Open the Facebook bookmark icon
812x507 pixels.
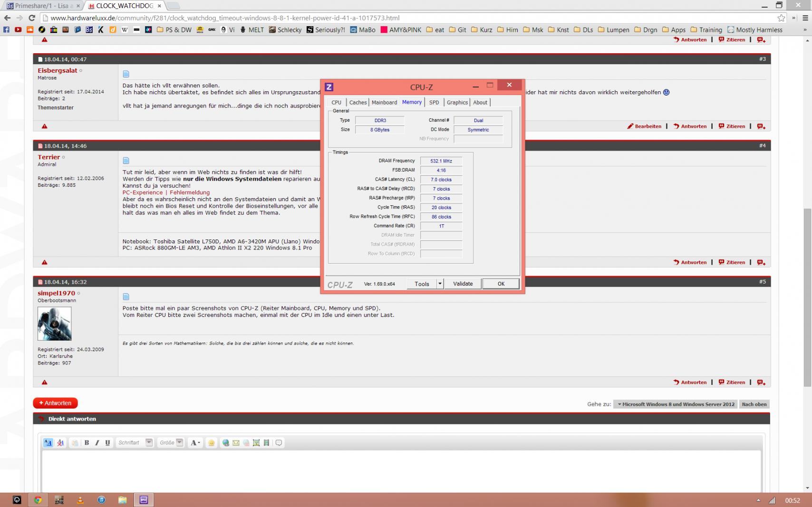pyautogui.click(x=7, y=29)
